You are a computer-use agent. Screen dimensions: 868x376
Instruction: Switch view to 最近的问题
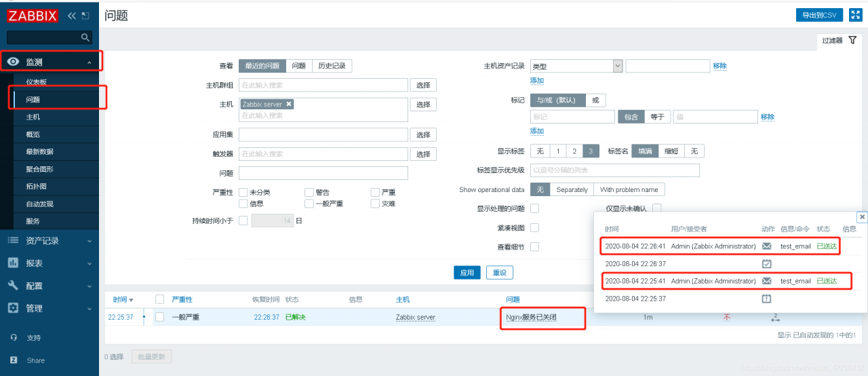[262, 66]
